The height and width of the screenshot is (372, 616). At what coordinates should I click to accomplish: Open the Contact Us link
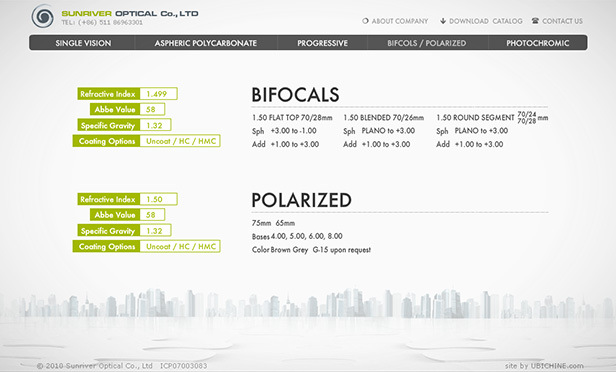click(562, 21)
